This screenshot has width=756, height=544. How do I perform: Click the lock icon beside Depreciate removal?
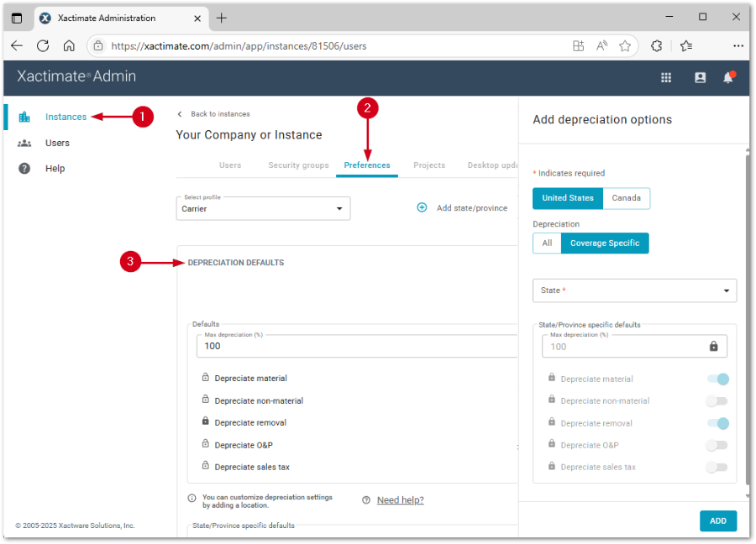click(x=205, y=422)
